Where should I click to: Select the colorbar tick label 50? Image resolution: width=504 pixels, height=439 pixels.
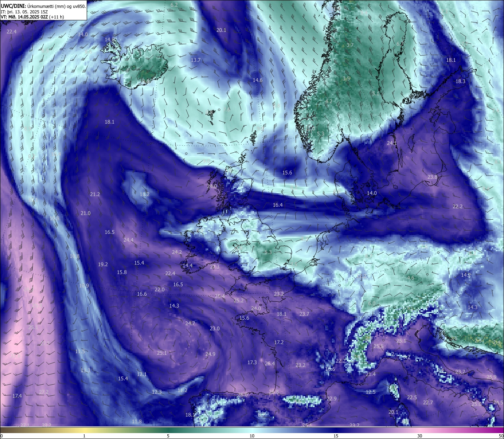tap(501, 436)
